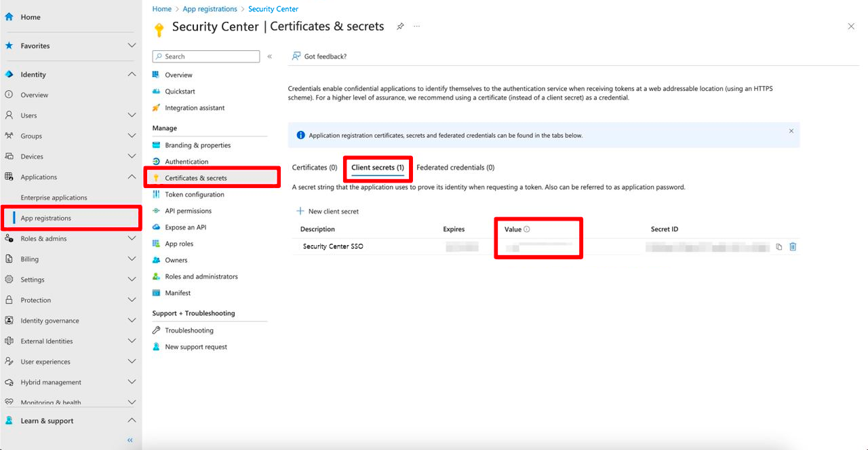Image resolution: width=868 pixels, height=450 pixels.
Task: Dismiss the blue information banner
Action: [x=791, y=131]
